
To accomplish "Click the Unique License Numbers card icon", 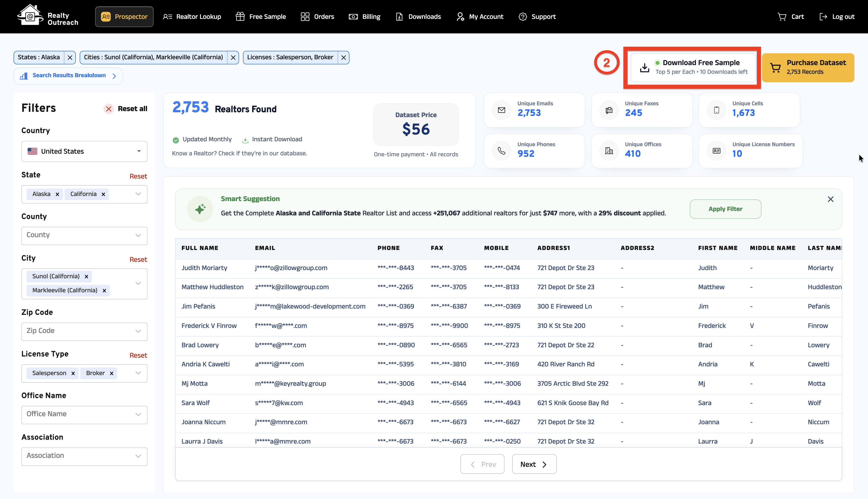I will pos(716,151).
